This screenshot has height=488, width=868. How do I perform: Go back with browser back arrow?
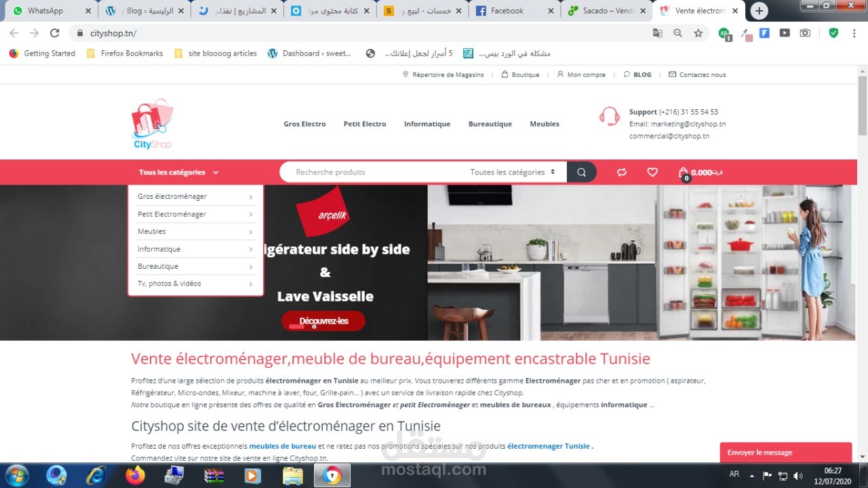[14, 33]
